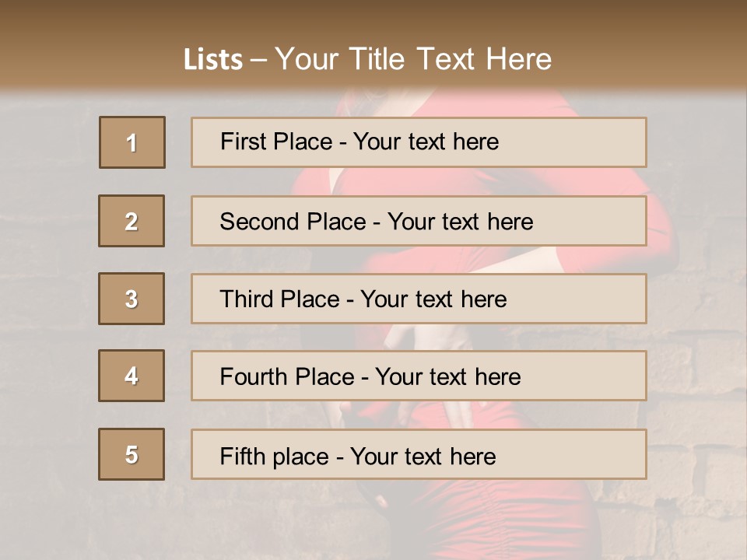The width and height of the screenshot is (747, 560).
Task: Click the number 1 box
Action: click(x=132, y=142)
